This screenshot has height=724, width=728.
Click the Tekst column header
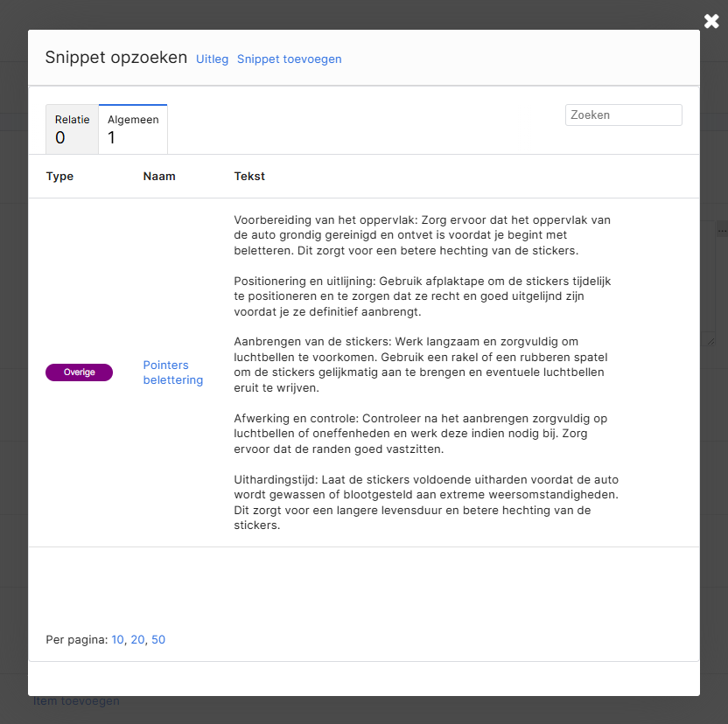click(x=249, y=177)
